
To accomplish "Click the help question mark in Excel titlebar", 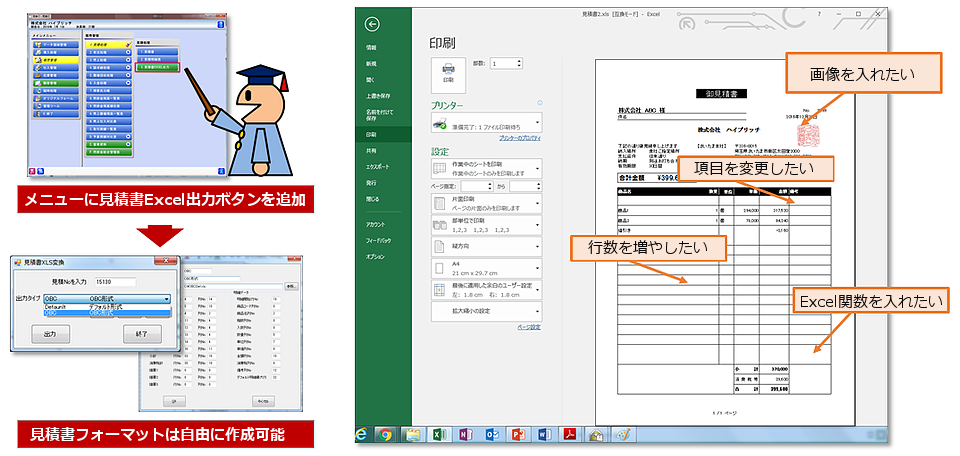I will click(x=820, y=14).
